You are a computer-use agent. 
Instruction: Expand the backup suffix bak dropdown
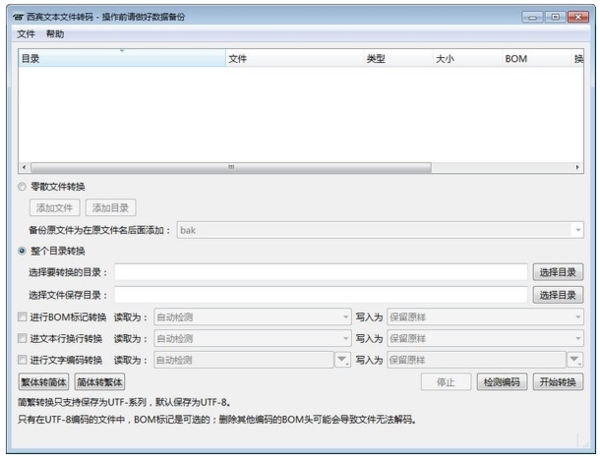tap(380, 230)
